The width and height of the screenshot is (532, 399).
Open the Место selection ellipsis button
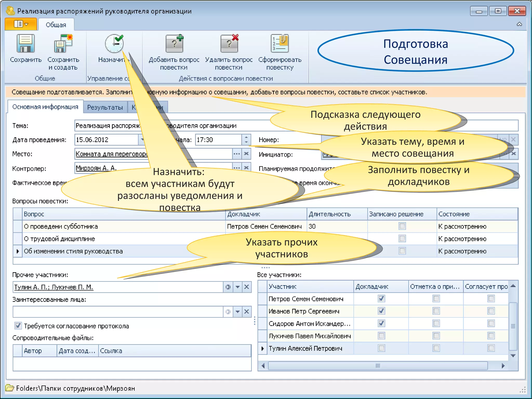[236, 154]
